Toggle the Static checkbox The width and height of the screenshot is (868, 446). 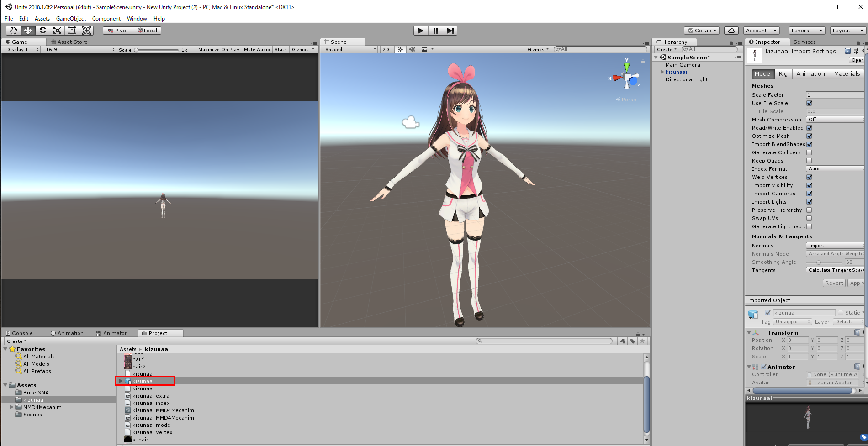pos(840,313)
